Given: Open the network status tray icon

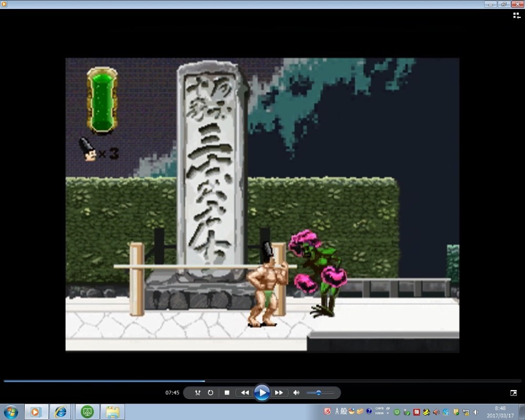Looking at the screenshot, I should [x=466, y=412].
